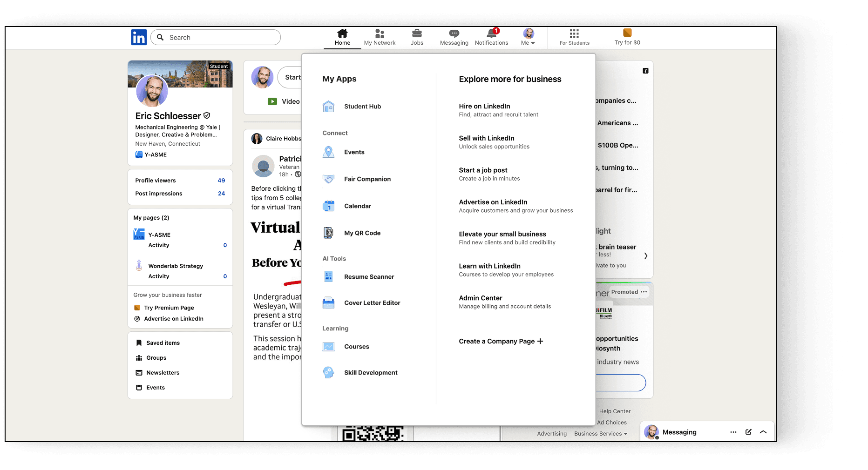
Task: Open Admin Center option
Action: tap(481, 298)
